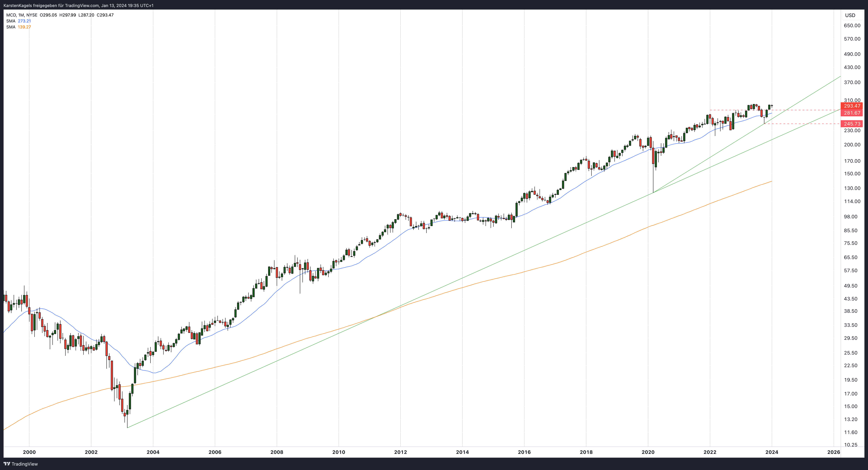This screenshot has height=470, width=868.
Task: Click the 1M timeframe text in legend
Action: (21, 15)
